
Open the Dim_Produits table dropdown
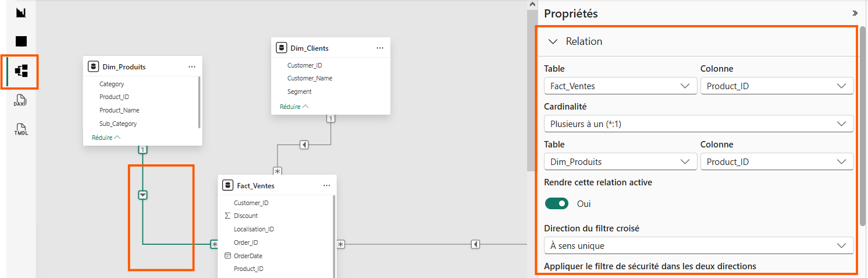[621, 161]
